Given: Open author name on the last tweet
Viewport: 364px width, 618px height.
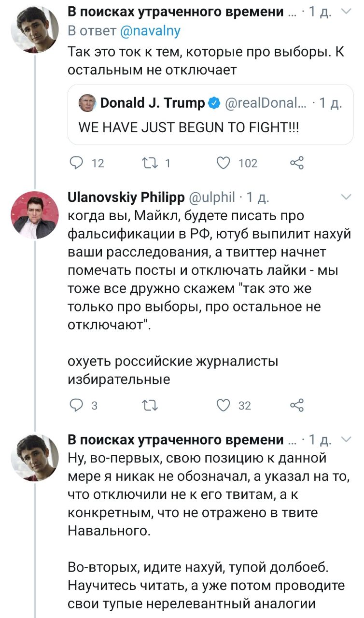Looking at the screenshot, I should click(175, 439).
